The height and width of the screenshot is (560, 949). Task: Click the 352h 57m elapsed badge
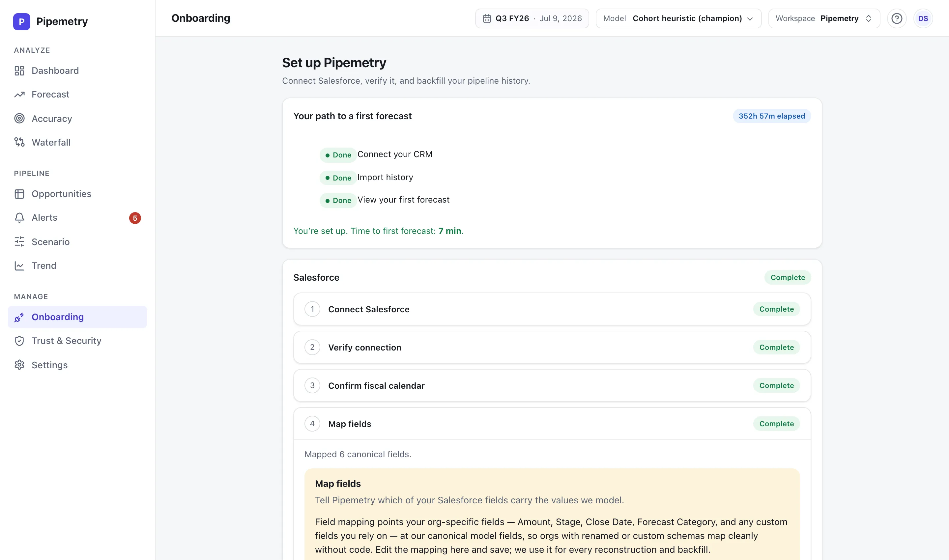coord(772,116)
